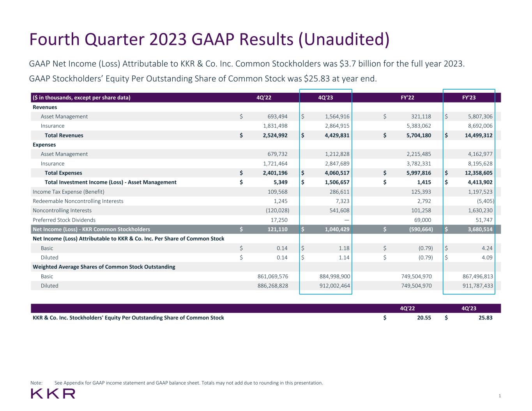This screenshot has height=411, width=532.
Task: Click the '($ in thousands, except per share data)' header
Action: tap(81, 98)
